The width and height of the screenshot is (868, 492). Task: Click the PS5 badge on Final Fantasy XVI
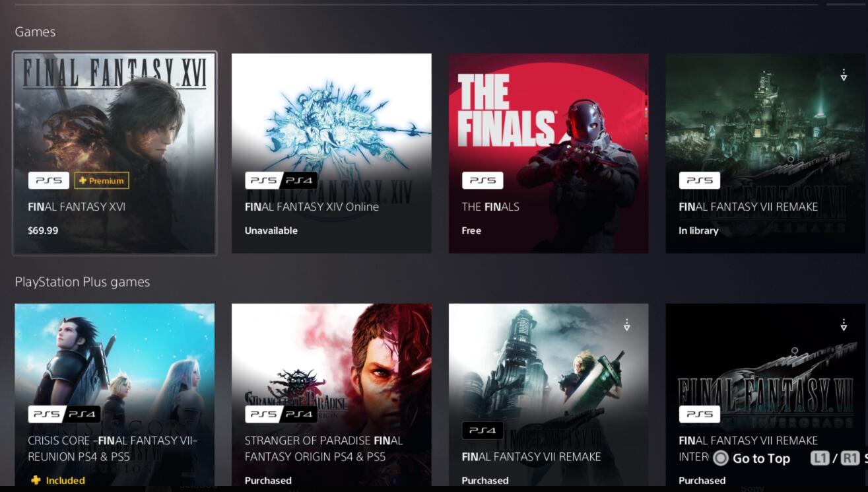point(49,180)
